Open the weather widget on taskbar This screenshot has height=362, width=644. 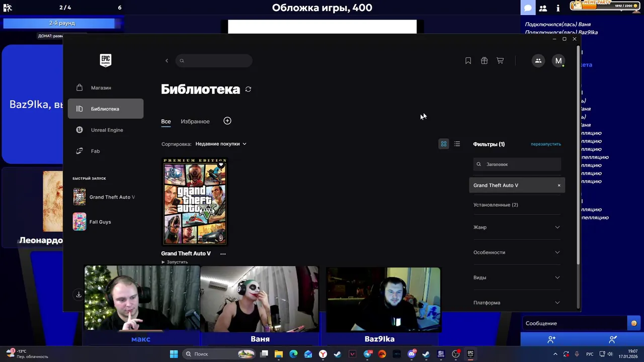28,354
